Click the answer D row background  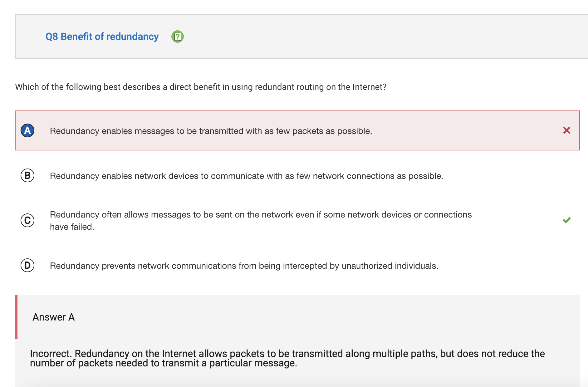point(297,265)
